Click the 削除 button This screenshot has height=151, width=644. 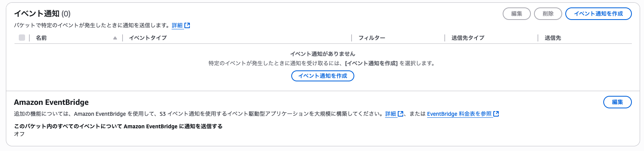(x=548, y=14)
